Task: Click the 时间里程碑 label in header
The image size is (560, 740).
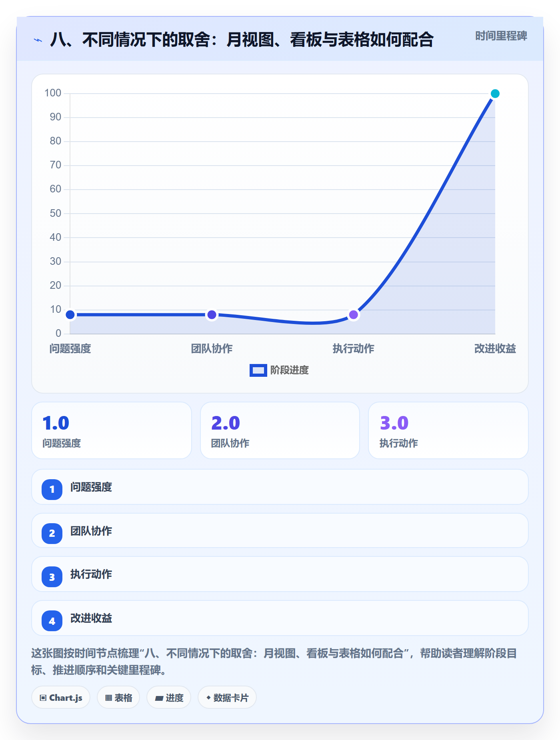Action: (501, 36)
